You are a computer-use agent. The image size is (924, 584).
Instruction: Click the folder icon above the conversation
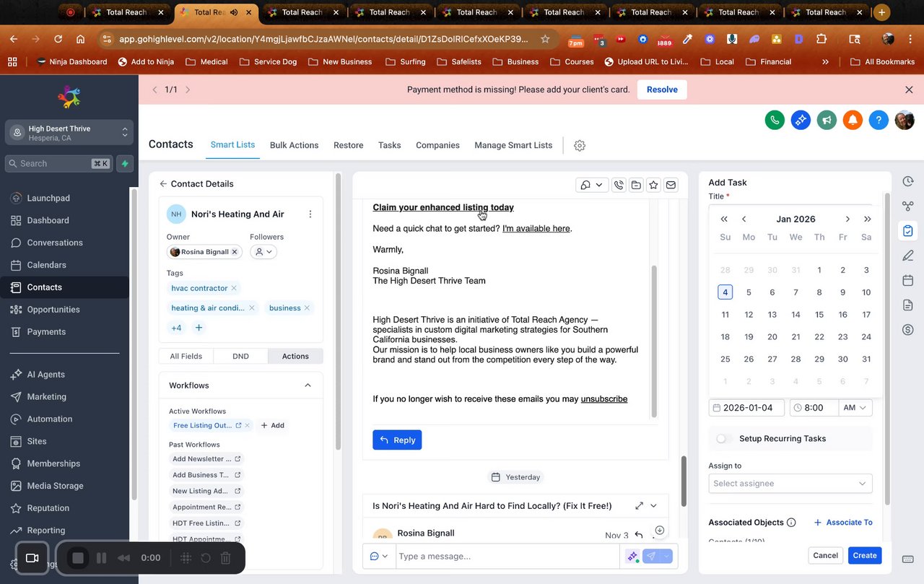[x=636, y=186]
